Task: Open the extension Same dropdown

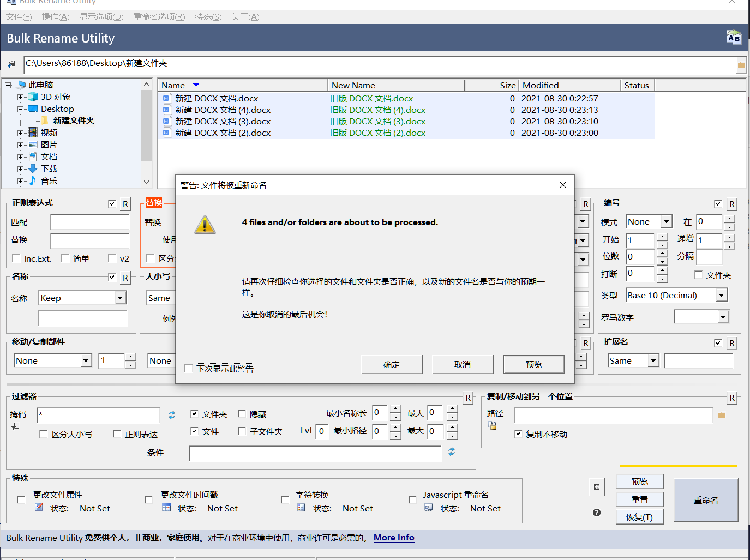Action: point(653,360)
